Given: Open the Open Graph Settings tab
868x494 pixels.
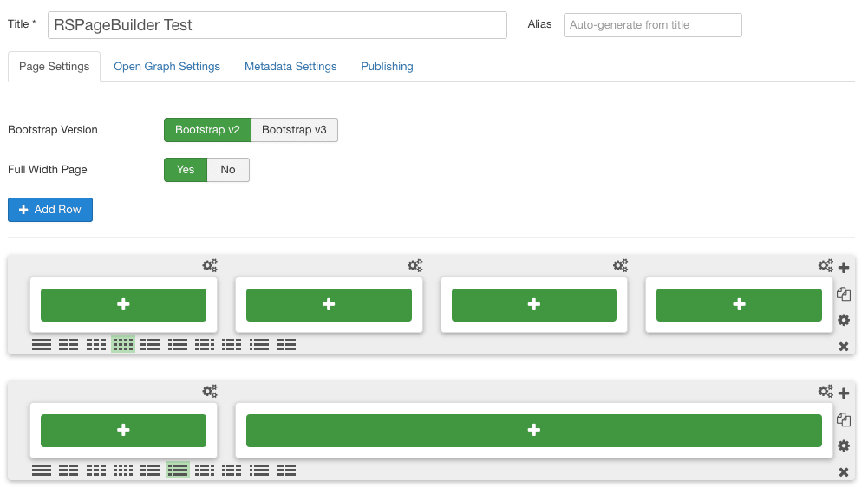Looking at the screenshot, I should 166,67.
